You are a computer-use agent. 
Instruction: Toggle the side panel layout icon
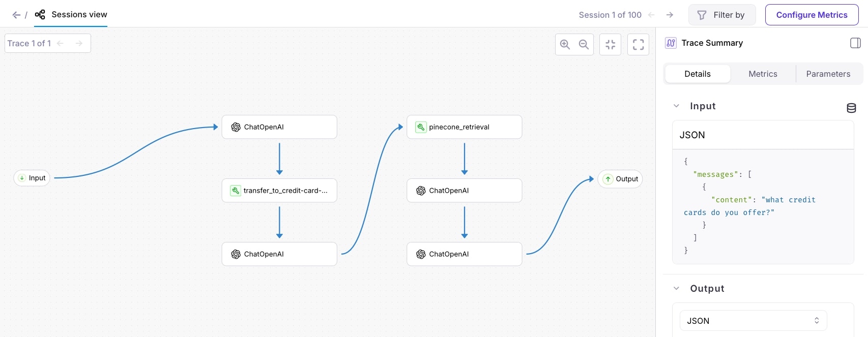(855, 43)
